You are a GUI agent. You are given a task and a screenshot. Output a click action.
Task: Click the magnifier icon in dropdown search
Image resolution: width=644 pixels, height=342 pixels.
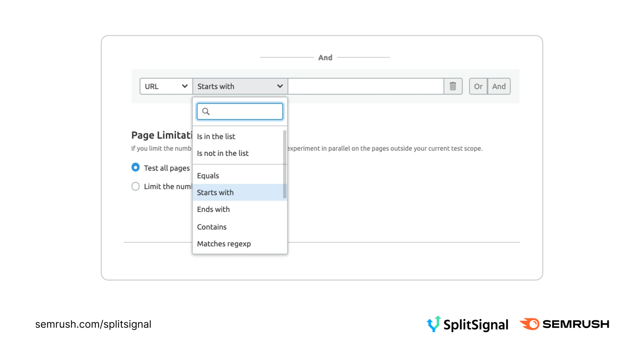click(206, 112)
